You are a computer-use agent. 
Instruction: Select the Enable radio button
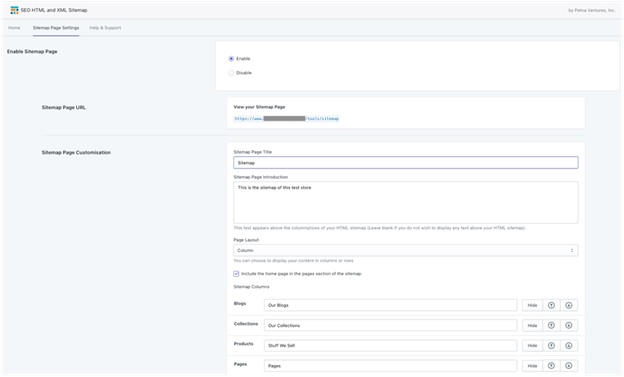click(x=231, y=59)
